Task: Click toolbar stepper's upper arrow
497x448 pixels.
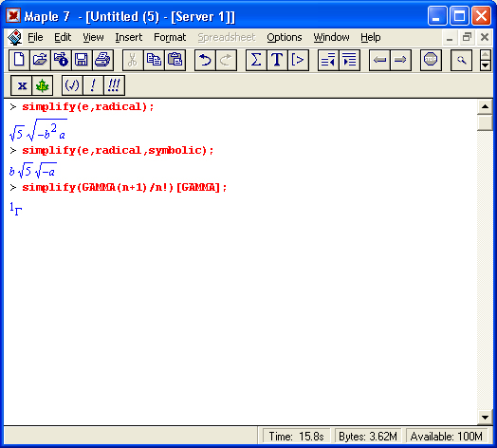Action: [x=485, y=55]
